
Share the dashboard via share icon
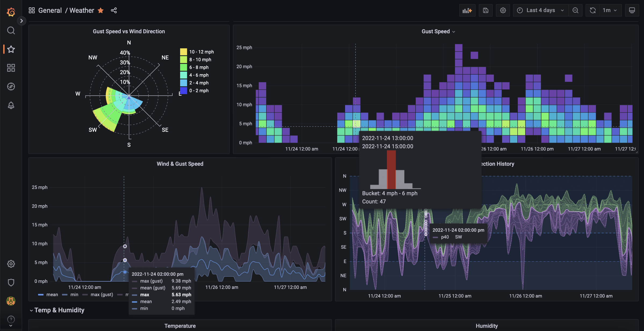point(114,10)
